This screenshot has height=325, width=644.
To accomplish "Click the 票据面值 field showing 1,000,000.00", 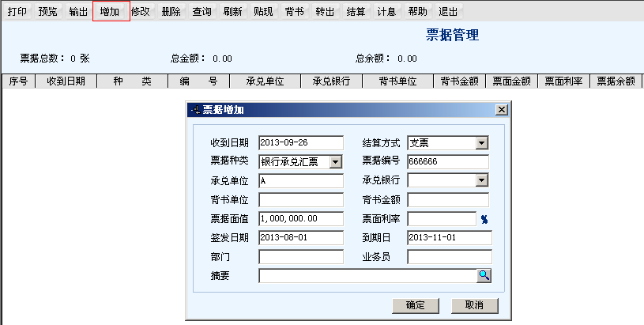I will (x=301, y=219).
